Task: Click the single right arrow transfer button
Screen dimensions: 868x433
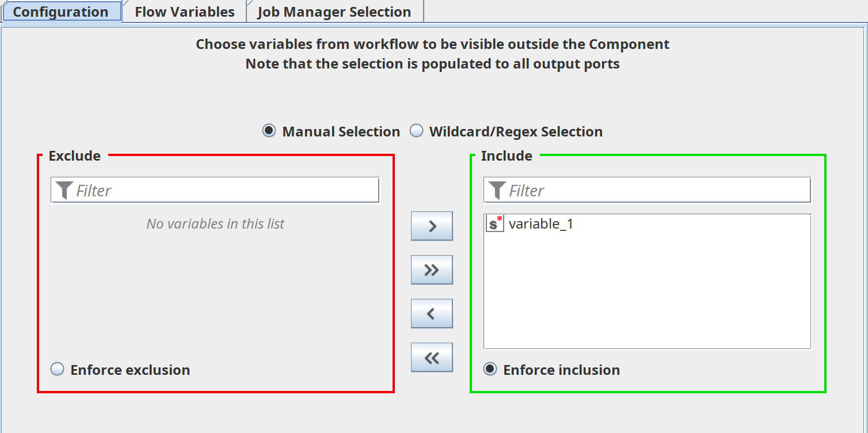Action: 432,226
